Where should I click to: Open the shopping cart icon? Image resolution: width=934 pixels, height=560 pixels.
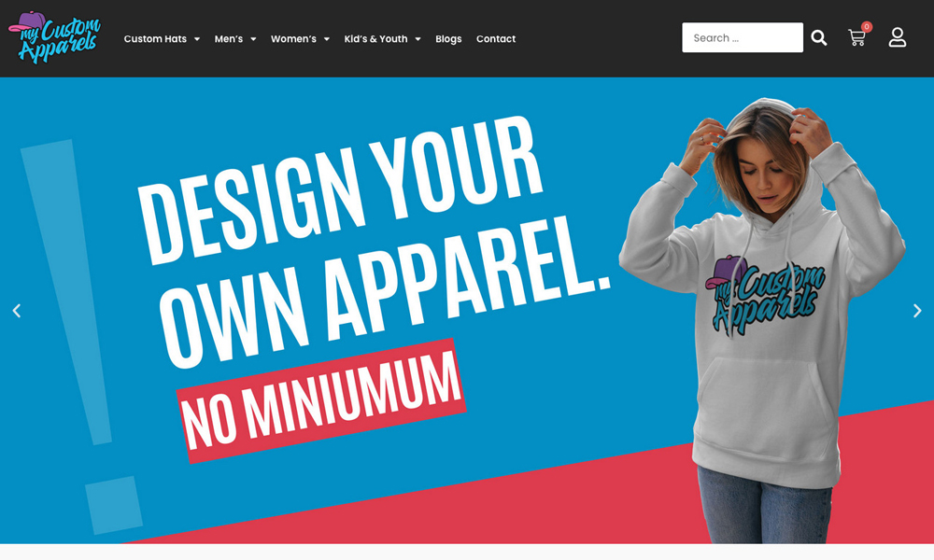point(856,38)
